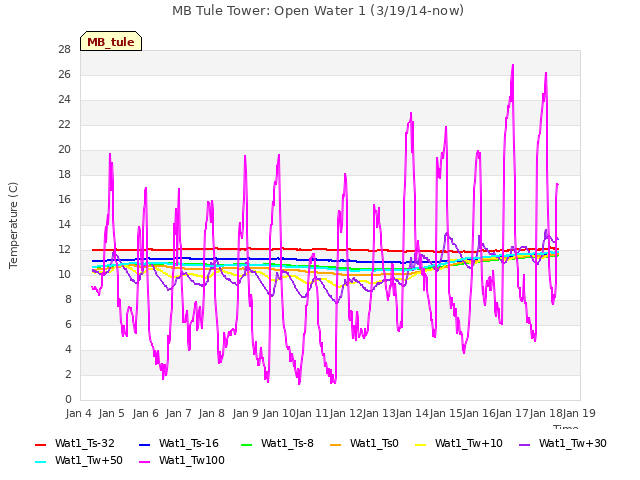Click the orange Wat1_Ts0 legend swatch
Image resolution: width=640 pixels, height=480 pixels.
click(x=336, y=444)
